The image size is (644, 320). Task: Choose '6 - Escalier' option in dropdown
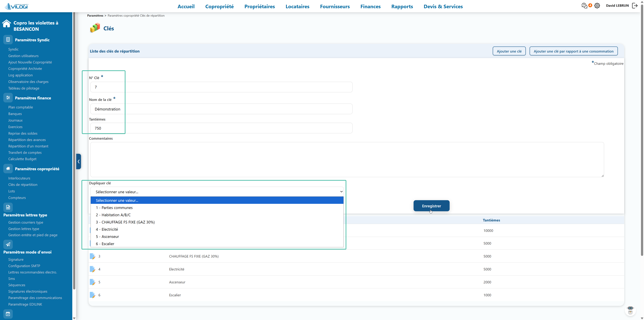coord(217,244)
